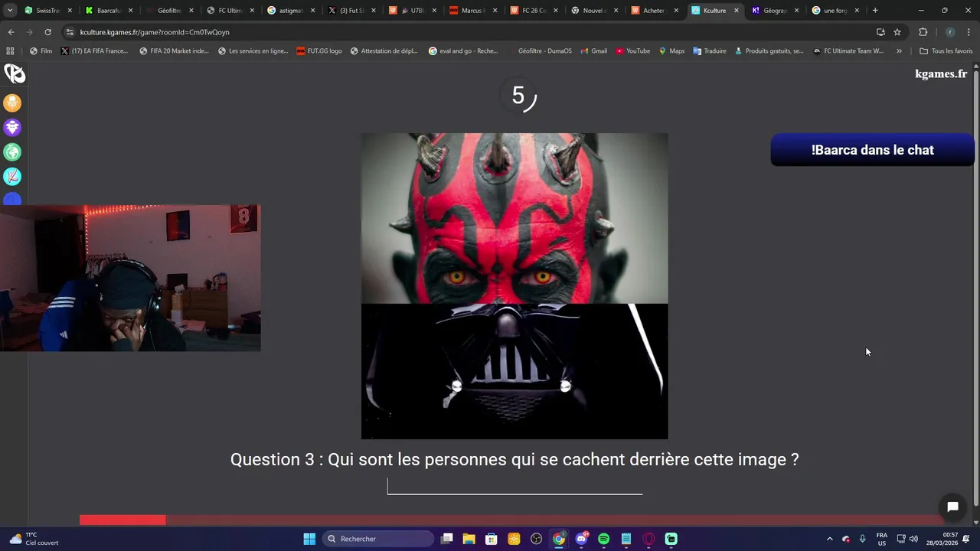This screenshot has height=551, width=980.
Task: Open the weather widget showing 11°C
Action: coord(34,539)
